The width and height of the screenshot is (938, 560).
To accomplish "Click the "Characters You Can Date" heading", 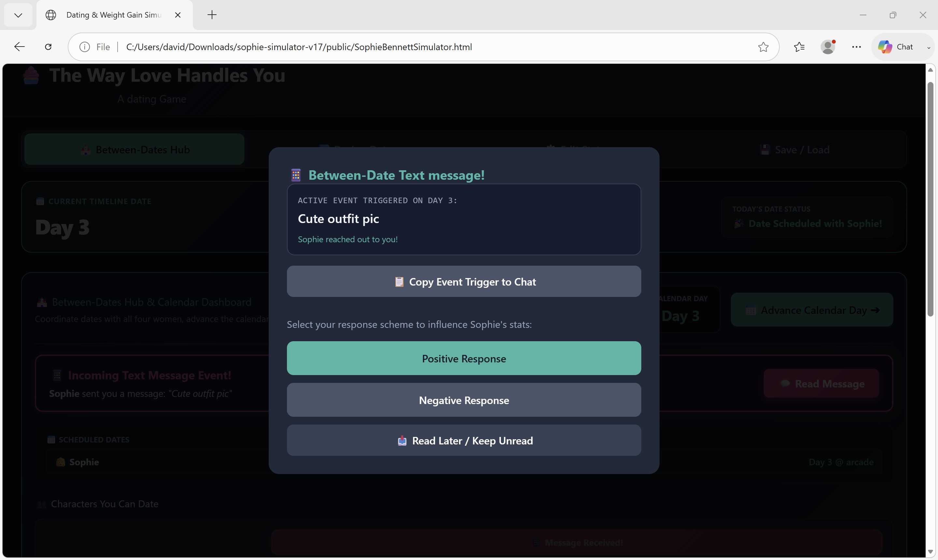I will (x=105, y=504).
